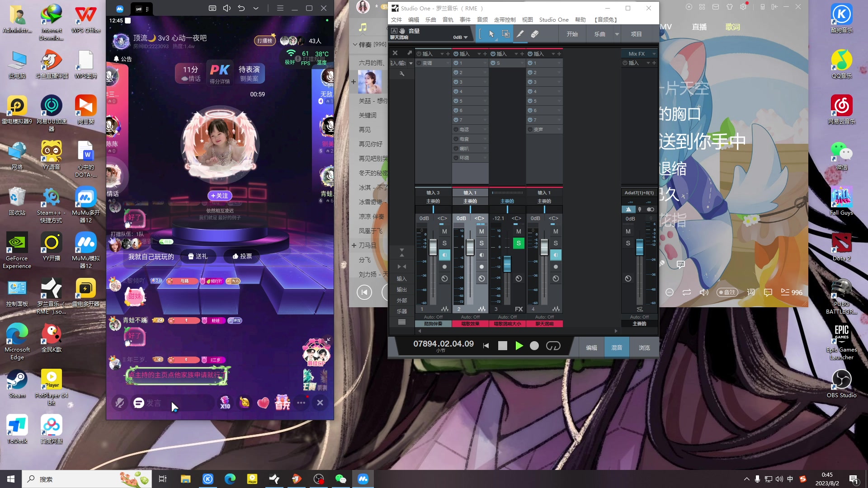Open the 视图 menu in Studio One
The image size is (868, 488).
pyautogui.click(x=527, y=19)
